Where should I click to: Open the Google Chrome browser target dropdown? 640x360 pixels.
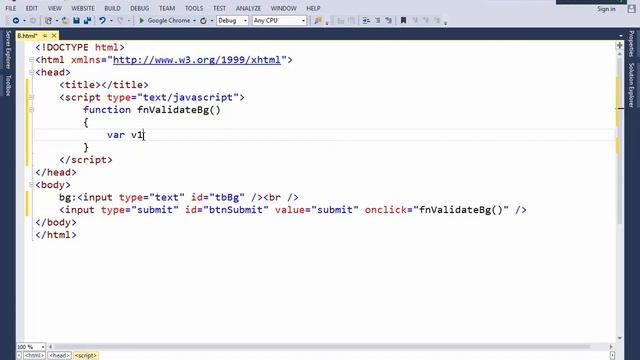coord(194,20)
